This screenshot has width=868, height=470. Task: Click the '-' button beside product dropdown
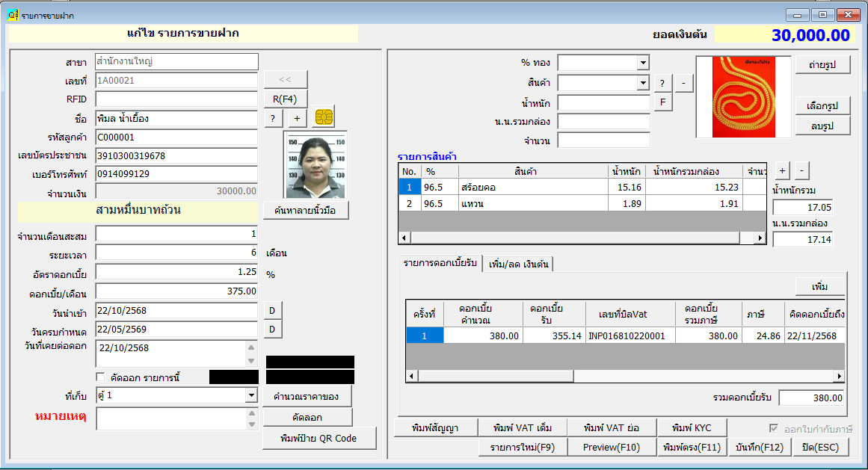[684, 82]
